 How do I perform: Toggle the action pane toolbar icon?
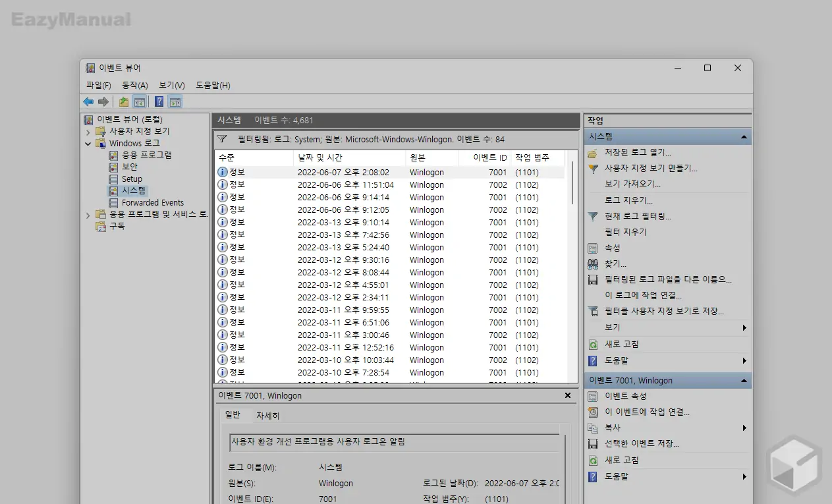[x=175, y=101]
